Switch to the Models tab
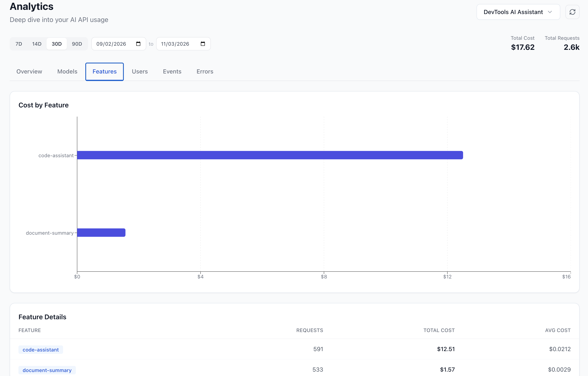588x376 pixels. pyautogui.click(x=67, y=71)
